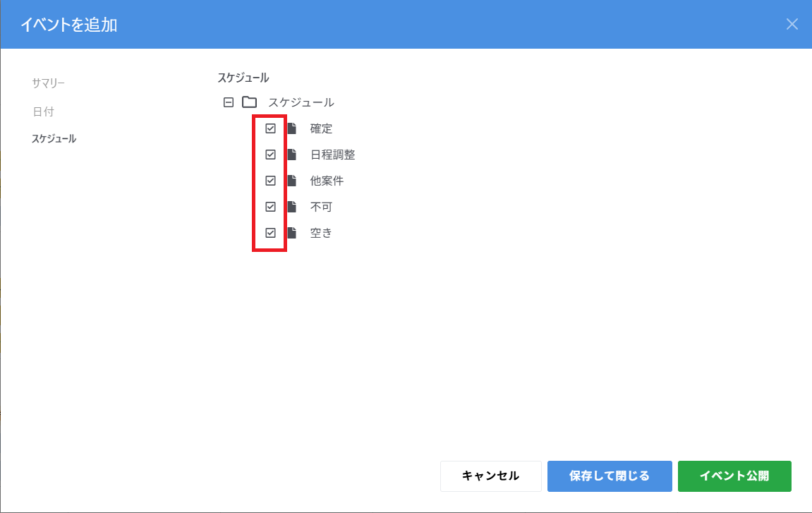The image size is (812, 513).
Task: Collapse the スケジュール tree folder
Action: click(228, 102)
